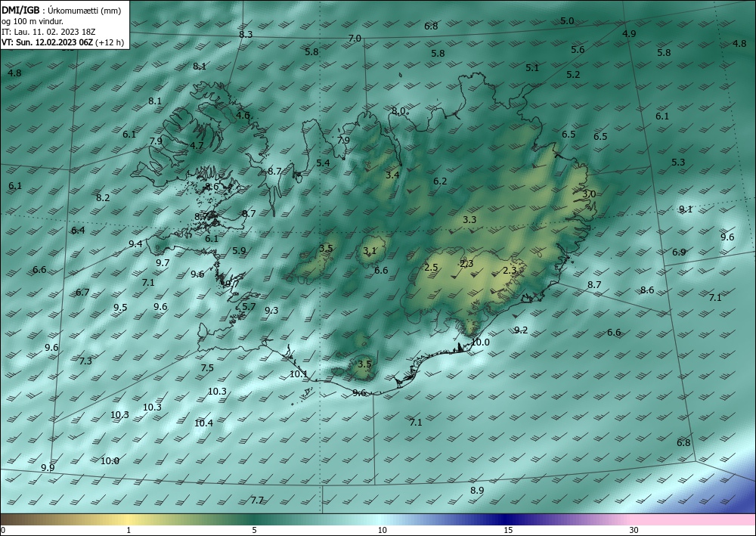
Task: Click the 8.3 value on the map
Action: pyautogui.click(x=246, y=34)
